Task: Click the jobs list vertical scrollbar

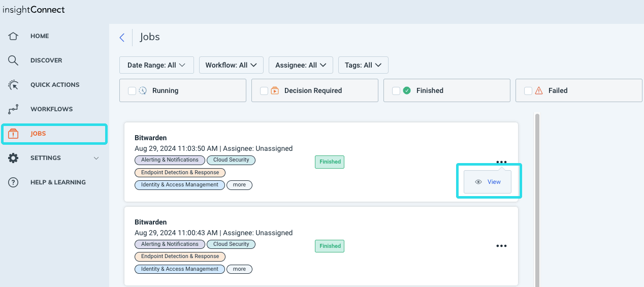Action: (537, 200)
